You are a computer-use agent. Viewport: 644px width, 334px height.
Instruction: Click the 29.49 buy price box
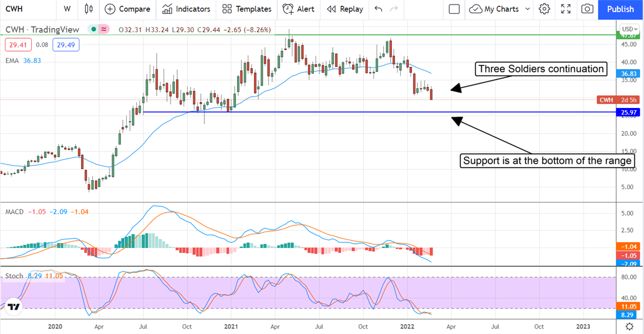coord(66,45)
